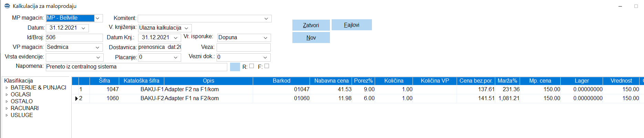The height and width of the screenshot is (138, 644).
Task: Open the Vr. isporuke dropdown
Action: 266,38
